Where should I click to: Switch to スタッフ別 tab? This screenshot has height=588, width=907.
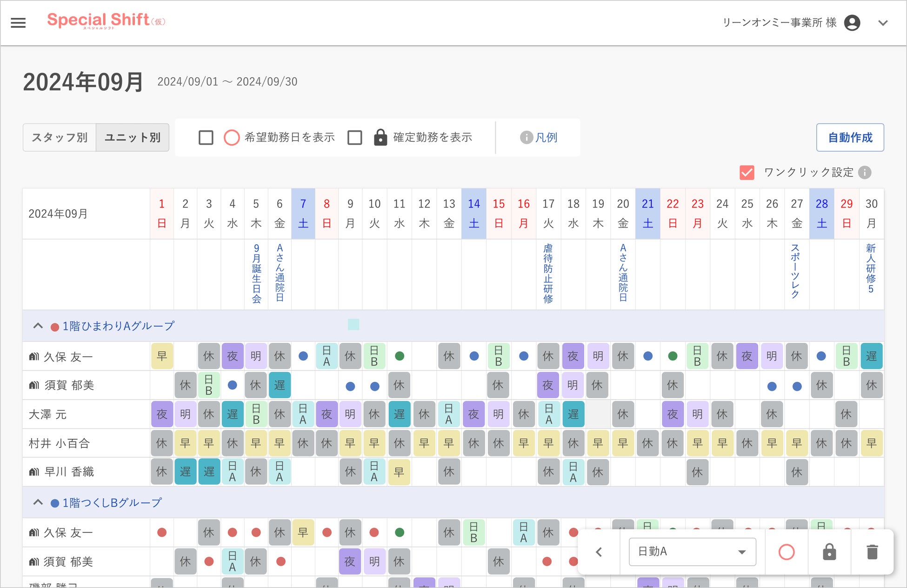60,138
